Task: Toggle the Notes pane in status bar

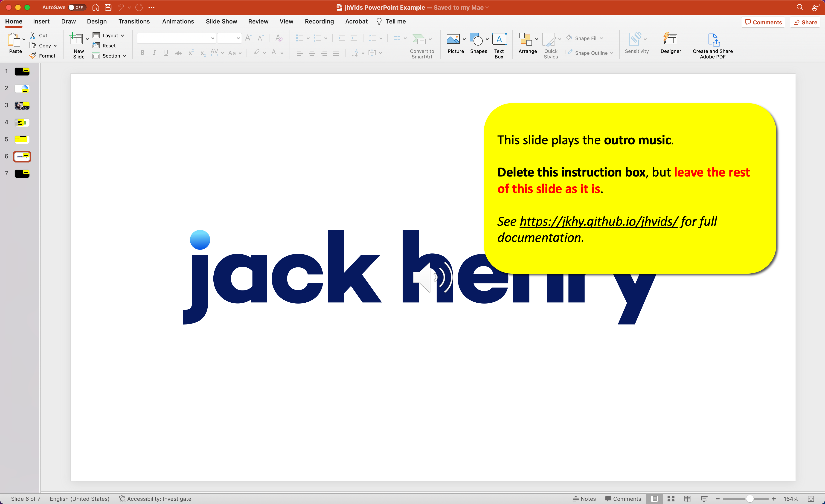Action: coord(584,499)
